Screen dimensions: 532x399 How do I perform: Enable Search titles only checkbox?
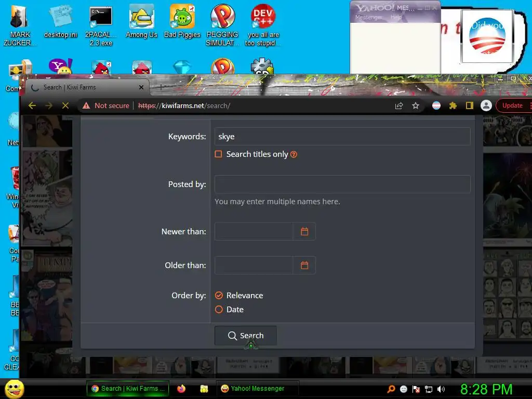(x=219, y=154)
